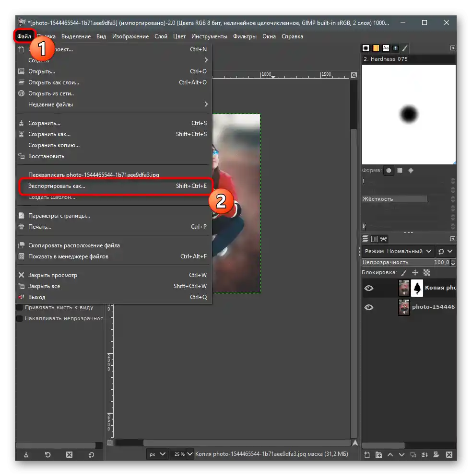Screen dimensions: 472x476
Task: Save tool preset icon in tool options
Action: pos(26,454)
